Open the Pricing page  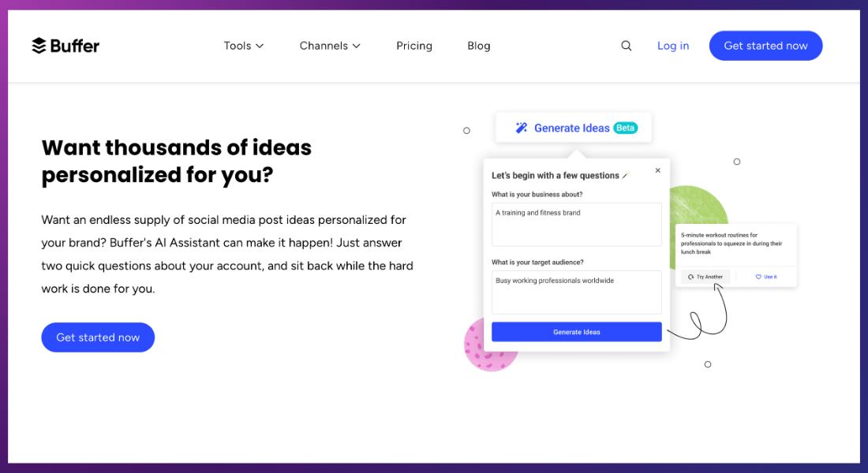tap(414, 46)
